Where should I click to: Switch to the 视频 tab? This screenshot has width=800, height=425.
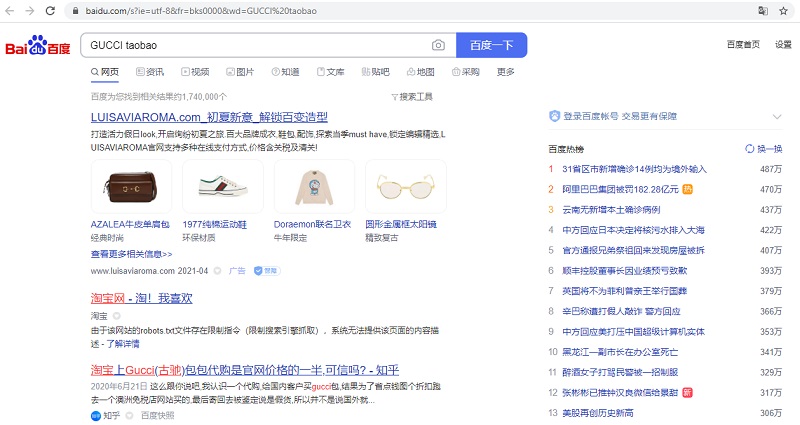pos(195,72)
